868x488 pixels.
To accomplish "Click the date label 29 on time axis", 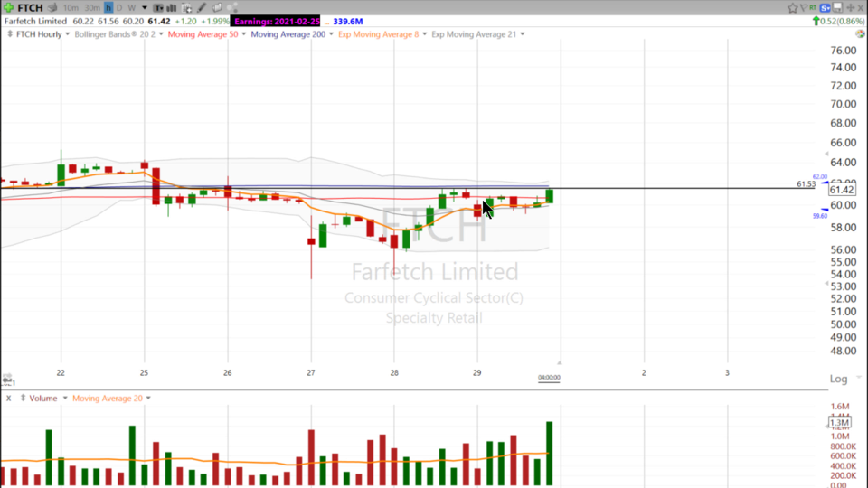I will click(477, 373).
